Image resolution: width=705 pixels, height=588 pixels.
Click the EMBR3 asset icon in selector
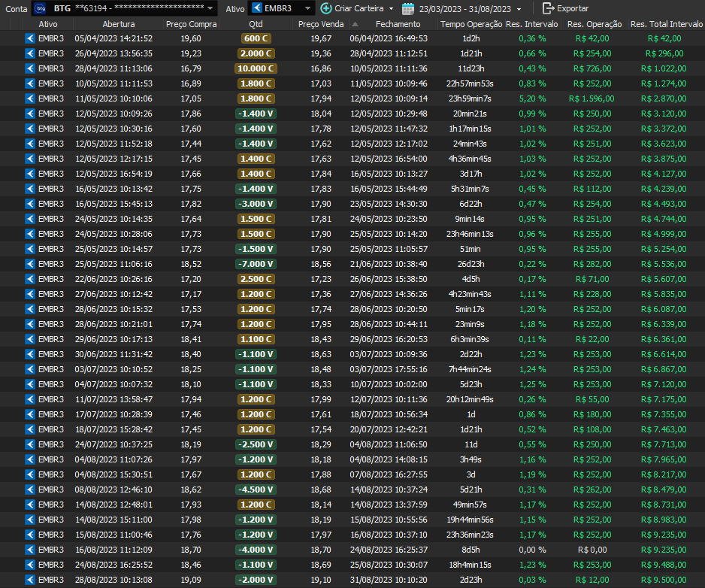click(x=257, y=8)
